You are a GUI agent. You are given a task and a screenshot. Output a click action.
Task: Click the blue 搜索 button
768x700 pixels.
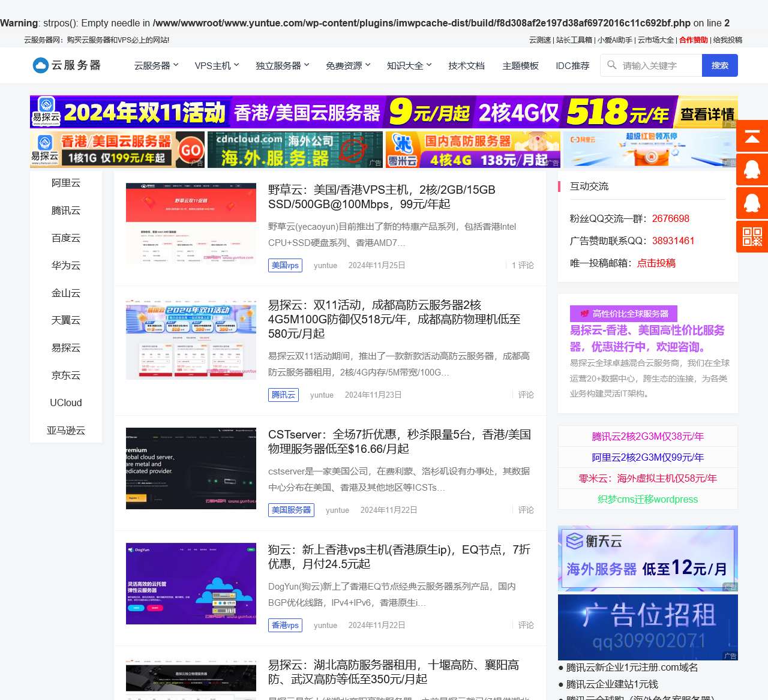click(x=720, y=65)
